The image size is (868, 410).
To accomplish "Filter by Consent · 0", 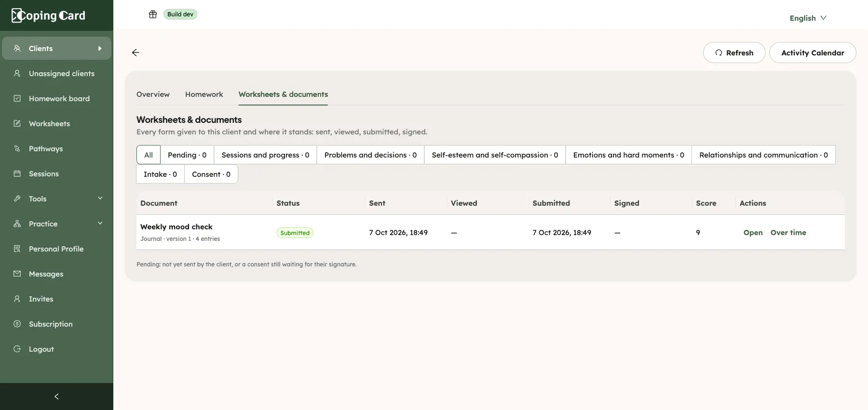I will [211, 174].
